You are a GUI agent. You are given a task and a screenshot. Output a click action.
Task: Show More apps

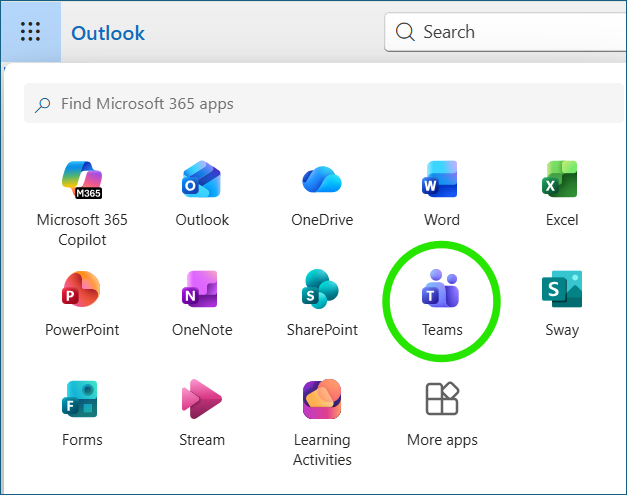(442, 414)
